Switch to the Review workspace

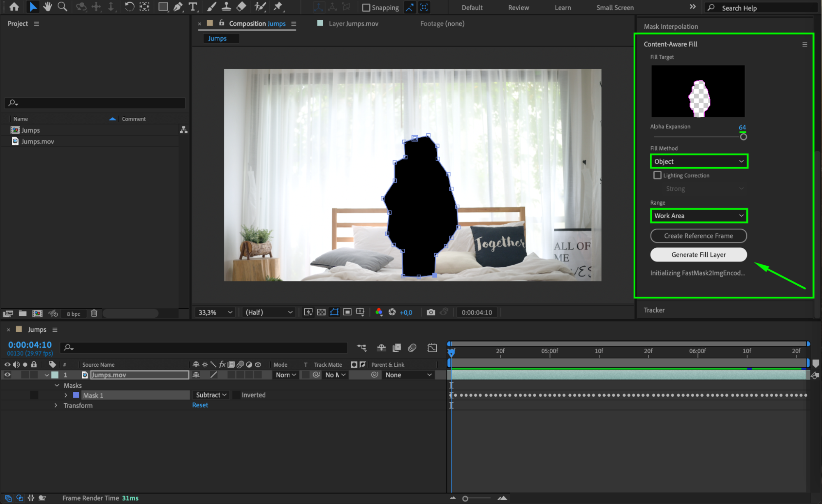coord(518,7)
